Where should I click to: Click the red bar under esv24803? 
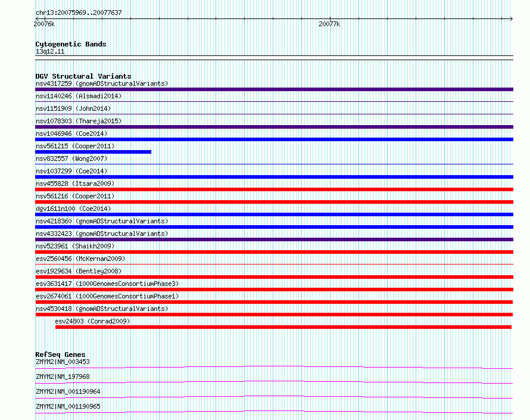283,327
